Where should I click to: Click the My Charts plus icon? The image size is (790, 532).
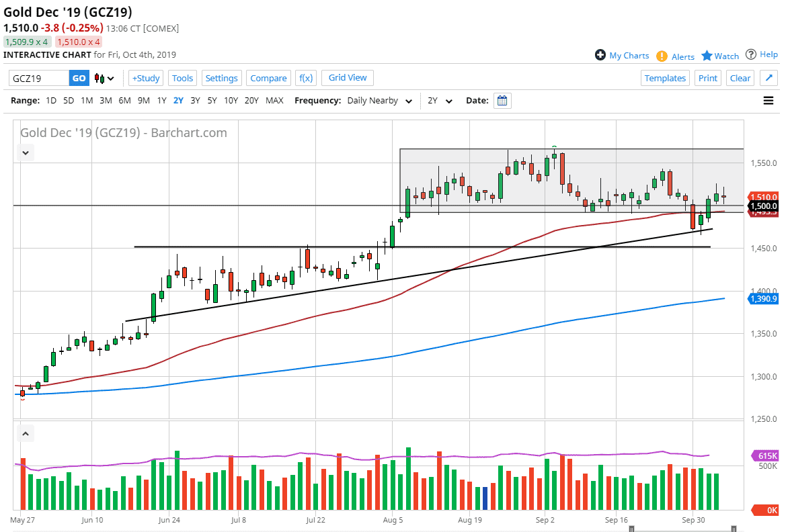pos(600,55)
